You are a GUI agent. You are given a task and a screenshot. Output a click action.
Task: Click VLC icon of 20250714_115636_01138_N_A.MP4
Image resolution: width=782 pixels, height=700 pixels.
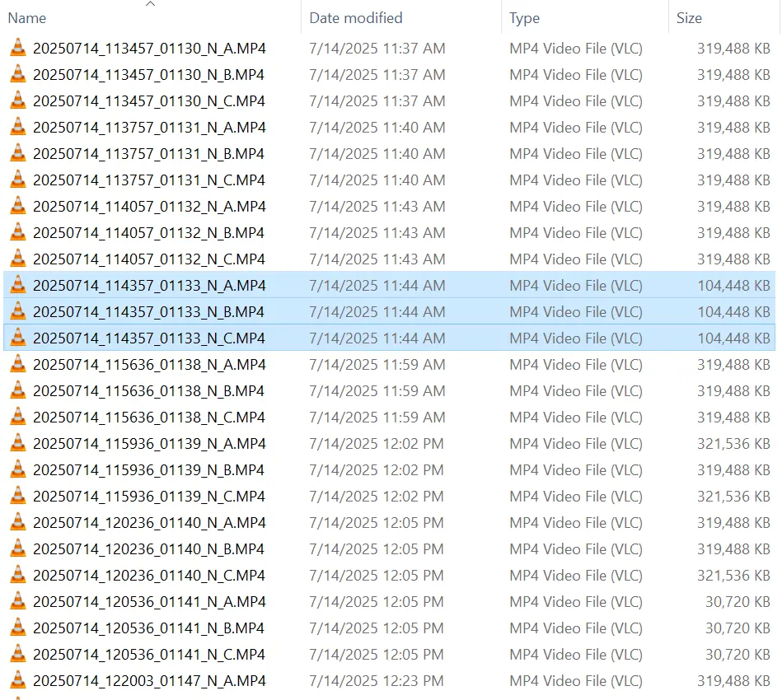coord(18,365)
